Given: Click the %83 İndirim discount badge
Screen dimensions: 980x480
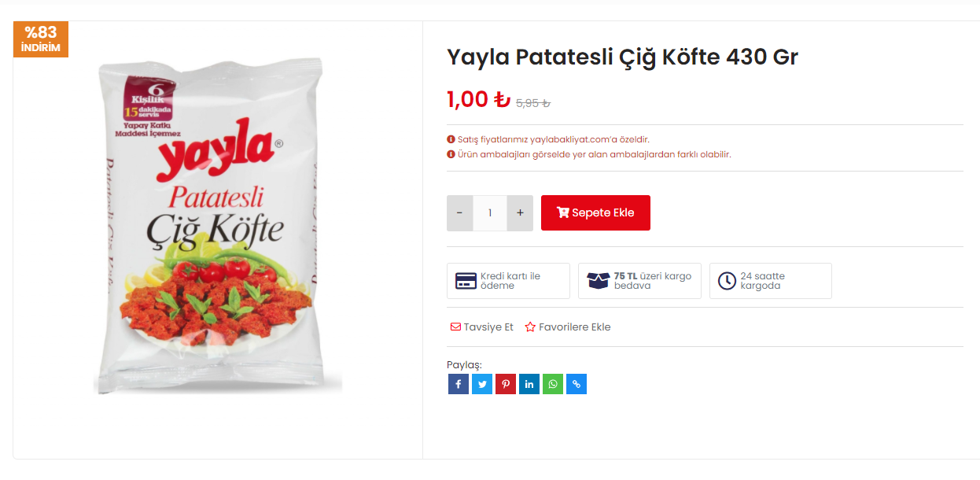Looking at the screenshot, I should [x=41, y=39].
